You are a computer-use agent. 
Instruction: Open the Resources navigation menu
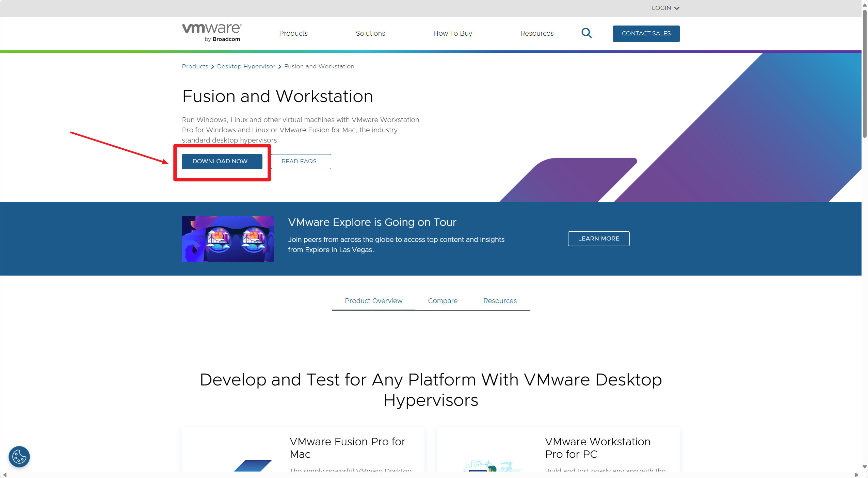click(536, 33)
